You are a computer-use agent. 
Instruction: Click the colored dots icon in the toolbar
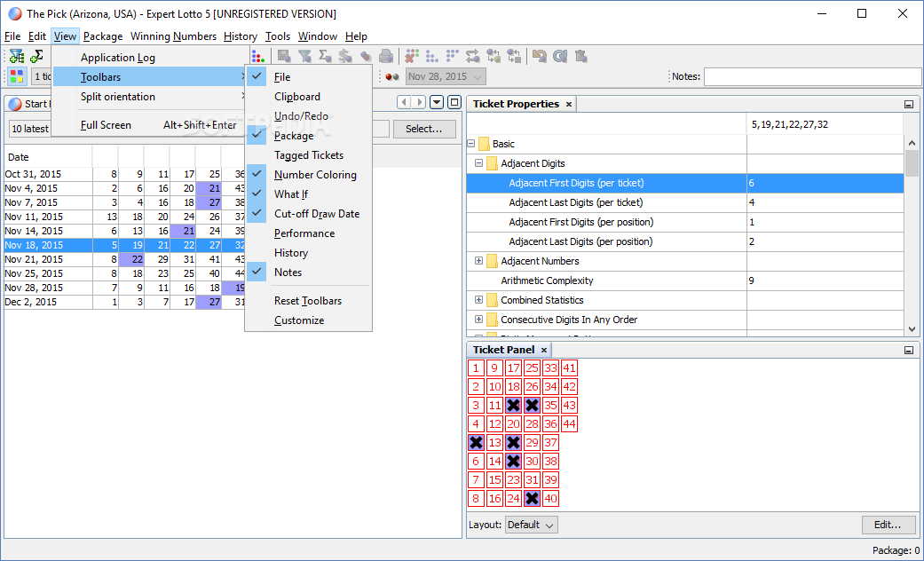pos(257,57)
